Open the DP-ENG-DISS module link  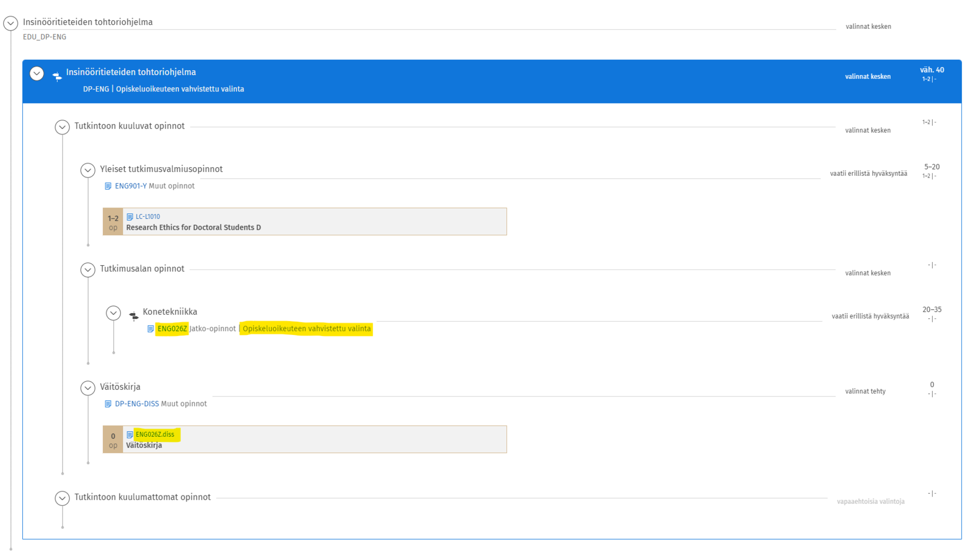137,404
